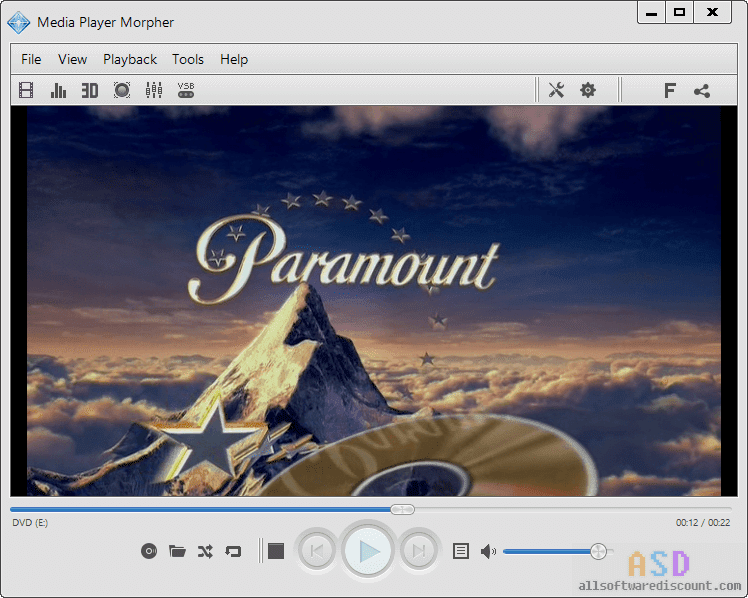Open the wrench and screwdriver tools icon
The image size is (748, 598).
click(557, 90)
